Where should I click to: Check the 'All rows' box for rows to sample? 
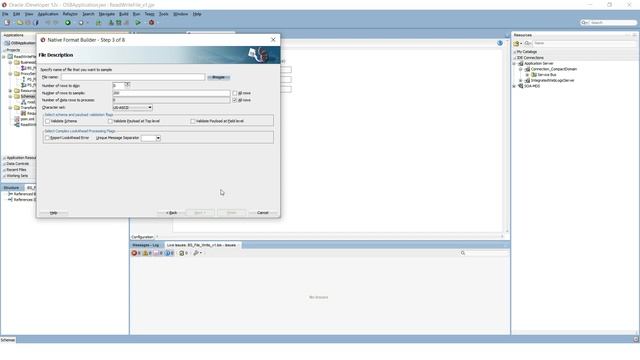pos(235,93)
